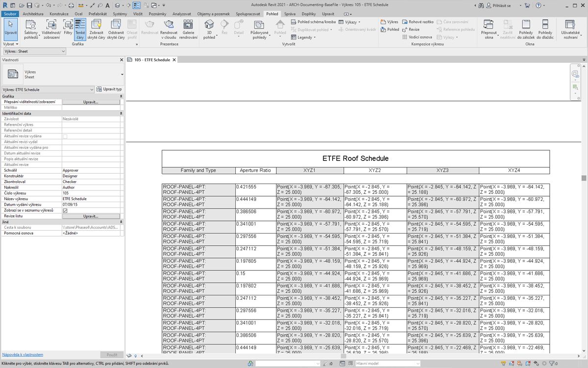Click Upravit button for Revize listu

(x=91, y=216)
